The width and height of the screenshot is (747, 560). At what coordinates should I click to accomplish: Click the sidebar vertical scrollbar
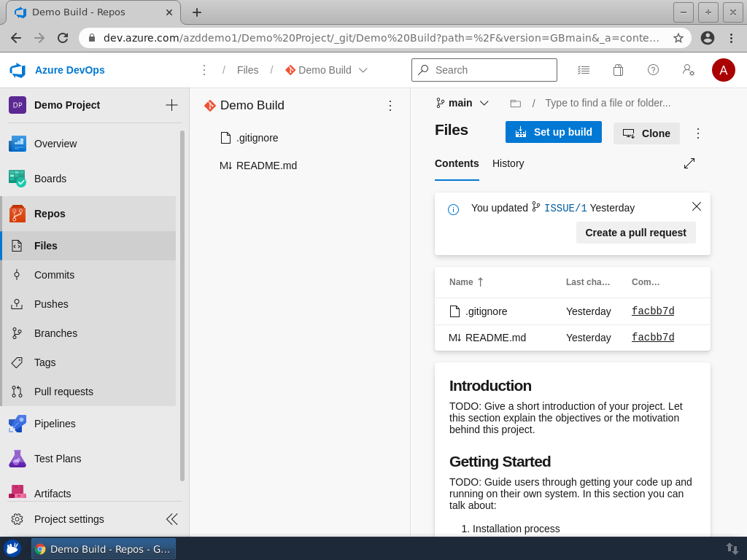[182, 306]
